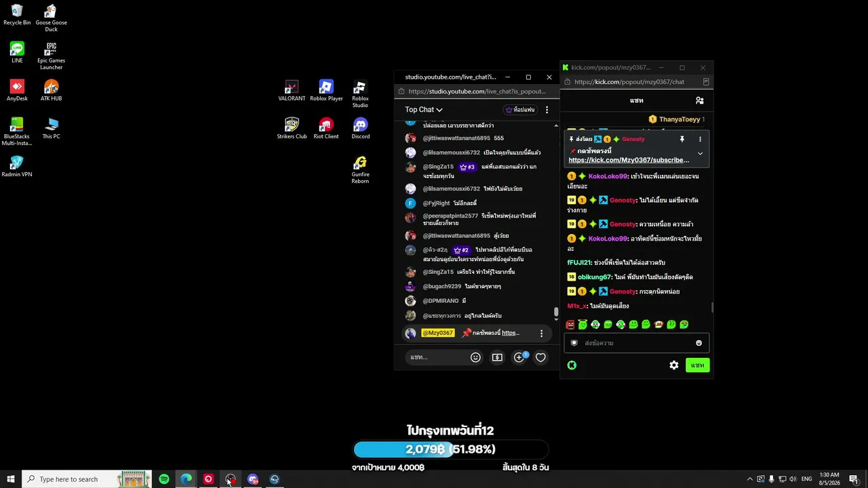
Task: Open Kick chat users icon
Action: (700, 100)
